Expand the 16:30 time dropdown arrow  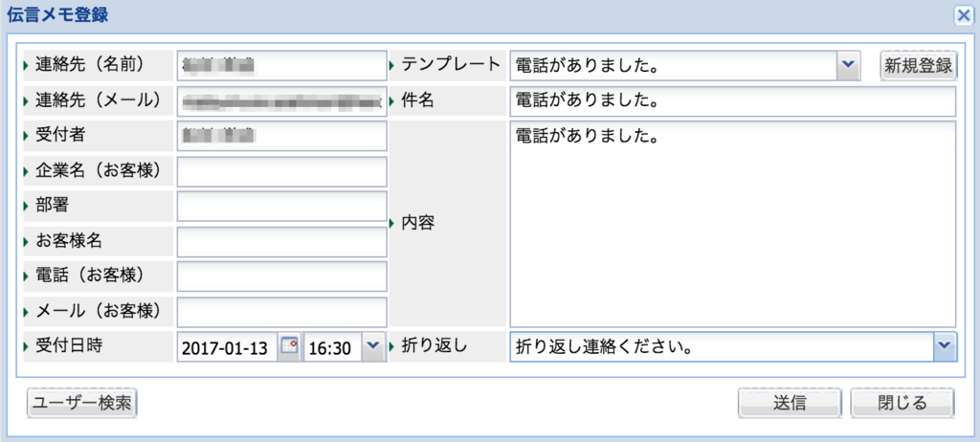(372, 347)
